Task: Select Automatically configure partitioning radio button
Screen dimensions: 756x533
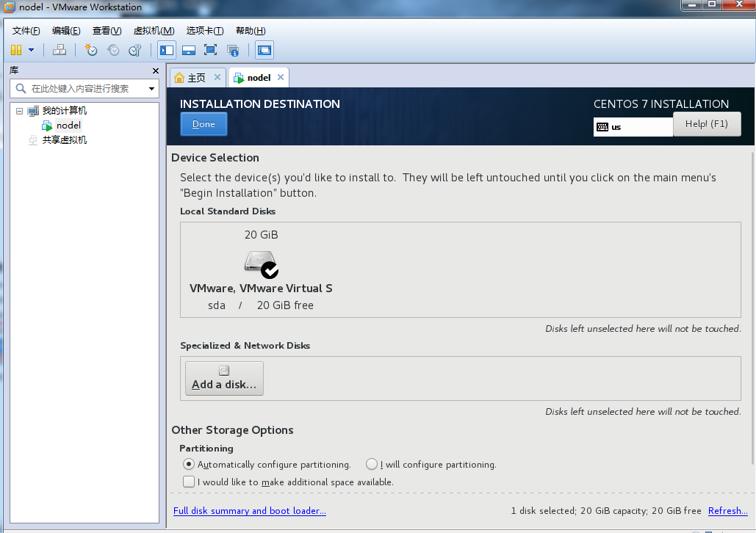Action: [189, 465]
